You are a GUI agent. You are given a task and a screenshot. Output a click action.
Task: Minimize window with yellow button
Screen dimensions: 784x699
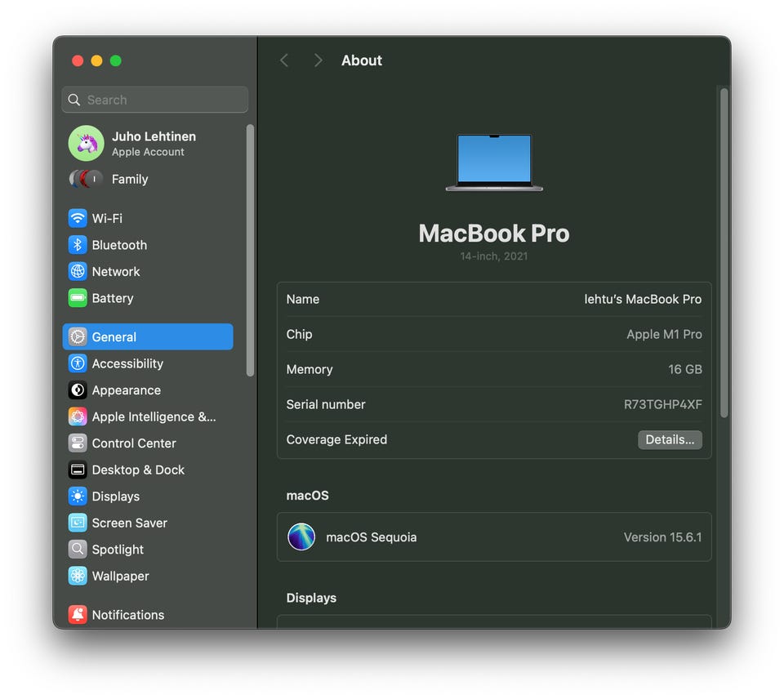tap(96, 61)
